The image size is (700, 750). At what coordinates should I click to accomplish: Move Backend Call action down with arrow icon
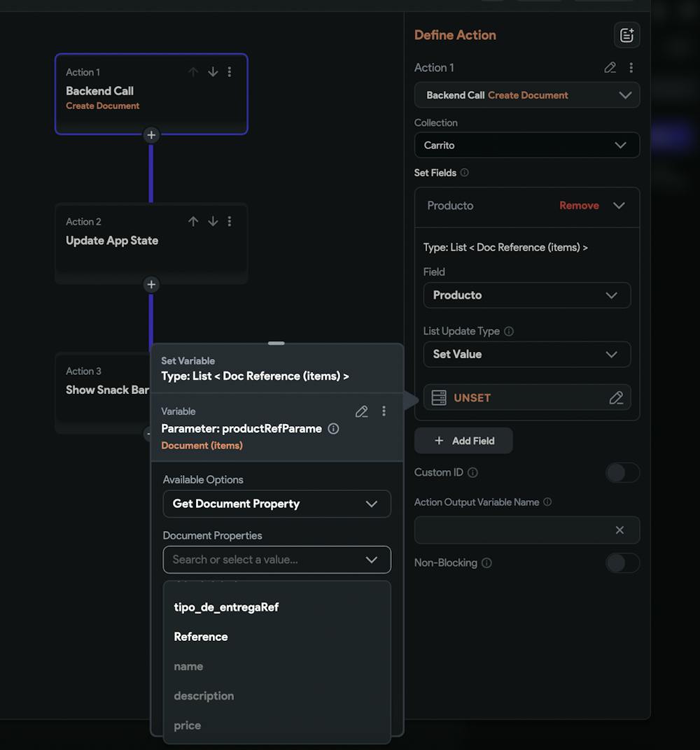(x=213, y=71)
